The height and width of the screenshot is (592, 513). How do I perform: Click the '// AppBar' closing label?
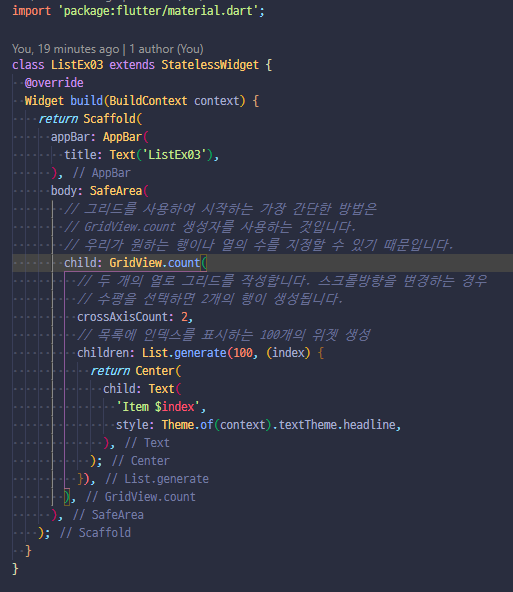pos(102,173)
